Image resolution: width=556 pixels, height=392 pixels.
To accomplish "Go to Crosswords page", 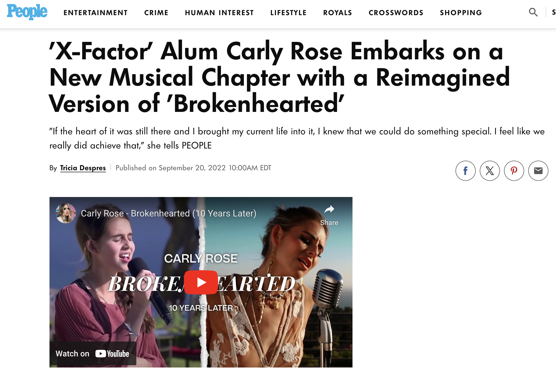I will click(396, 13).
